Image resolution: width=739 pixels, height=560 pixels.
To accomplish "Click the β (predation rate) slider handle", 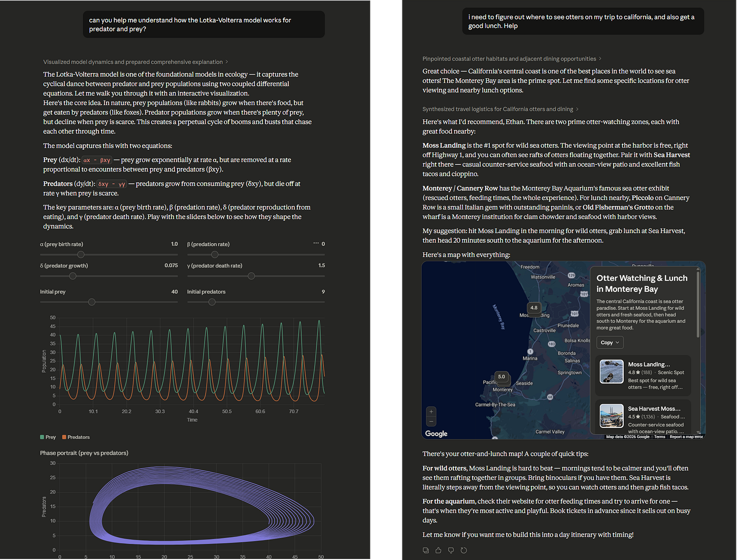I will [215, 254].
